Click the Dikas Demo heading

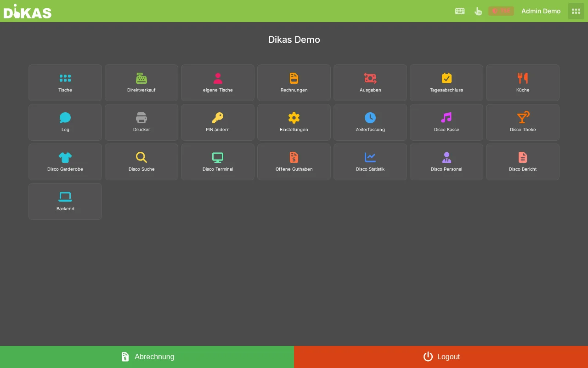[294, 40]
